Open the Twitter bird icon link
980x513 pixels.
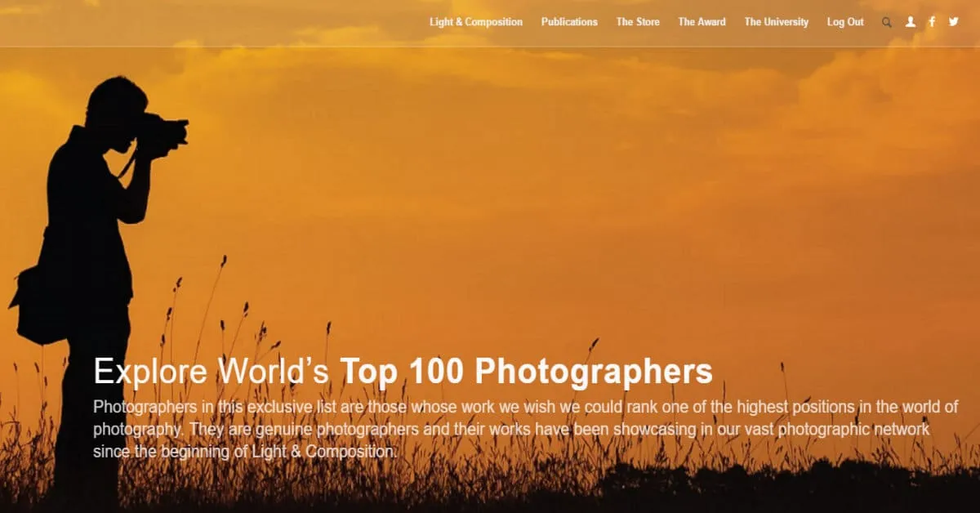tap(953, 22)
